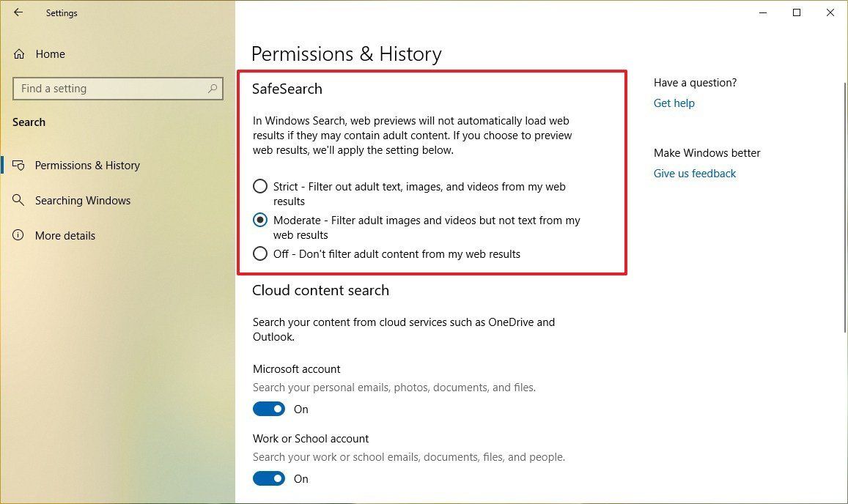Screen dimensions: 848x504
Task: Select the Moderate SafeSearch option
Action: click(x=260, y=220)
